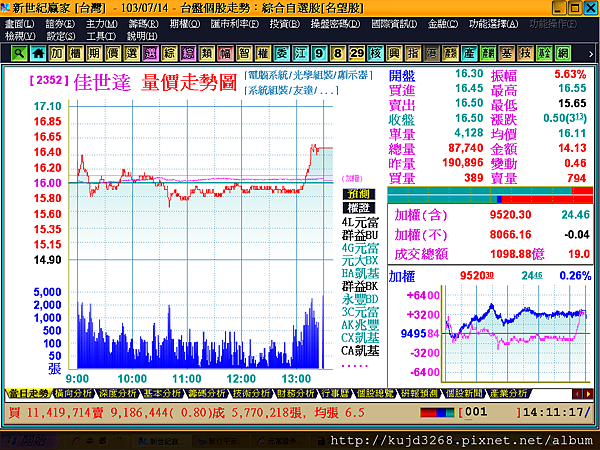Select warrant 元大BX in the list
This screenshot has height=450, width=600.
(360, 261)
